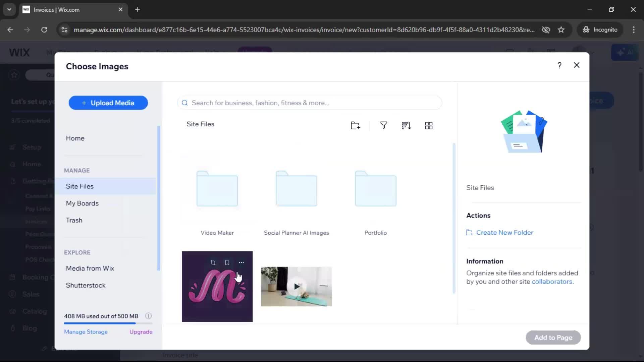This screenshot has width=644, height=362.
Task: Click Upgrade storage link
Action: (x=141, y=332)
